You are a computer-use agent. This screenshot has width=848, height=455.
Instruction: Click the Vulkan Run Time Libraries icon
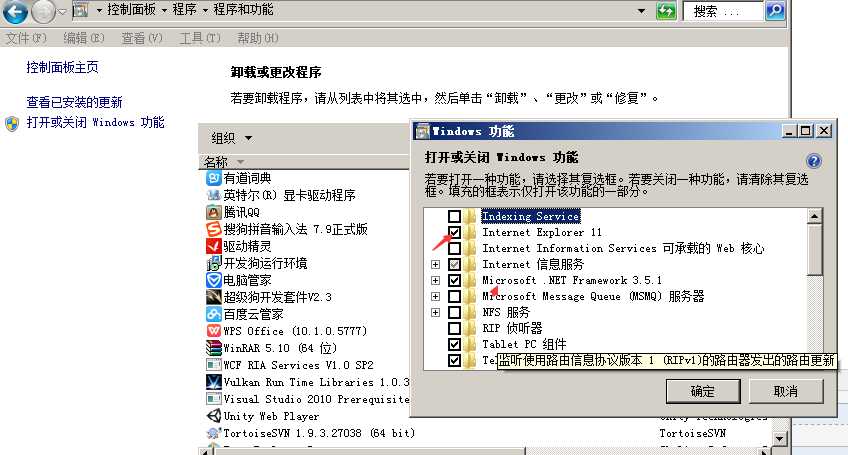coord(214,382)
